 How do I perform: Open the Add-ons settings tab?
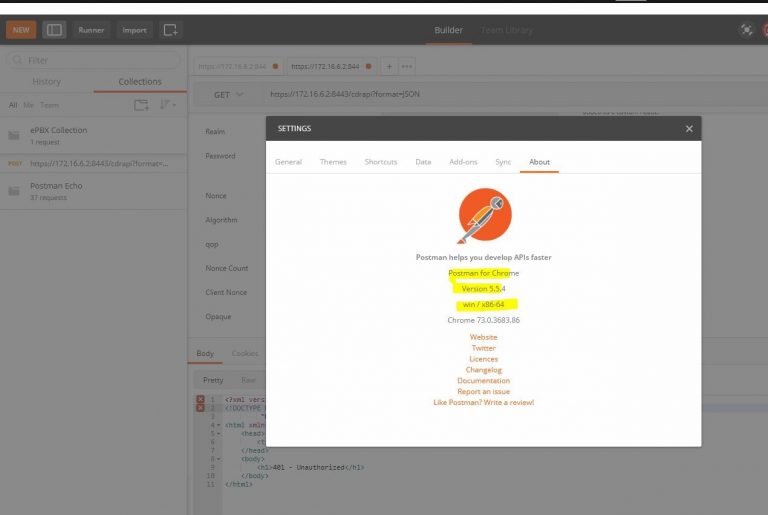463,162
